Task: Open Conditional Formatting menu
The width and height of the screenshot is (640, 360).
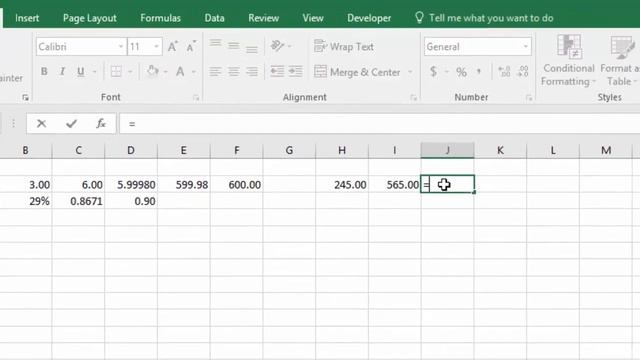Action: [x=569, y=60]
